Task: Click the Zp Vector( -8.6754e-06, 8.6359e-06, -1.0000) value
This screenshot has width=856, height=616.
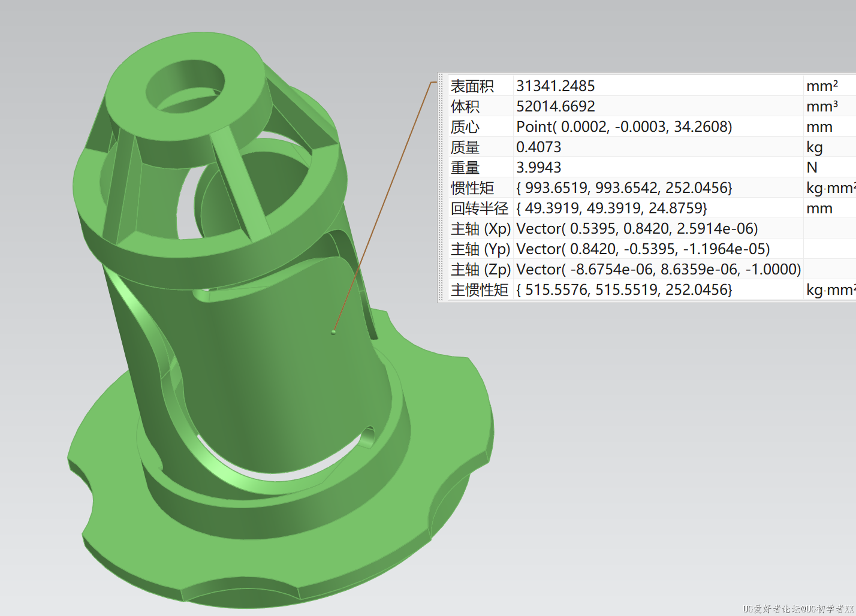Action: pos(659,270)
